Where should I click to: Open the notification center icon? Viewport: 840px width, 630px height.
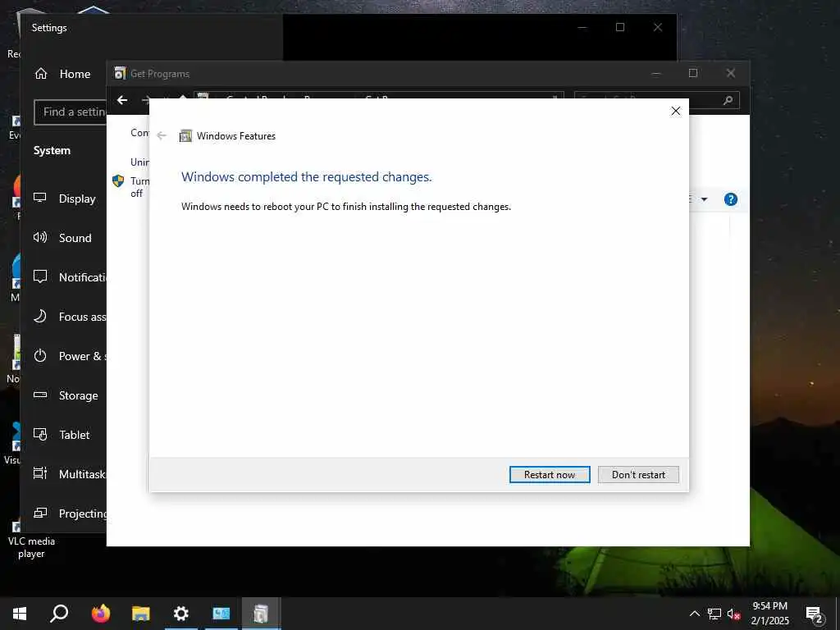(x=814, y=614)
